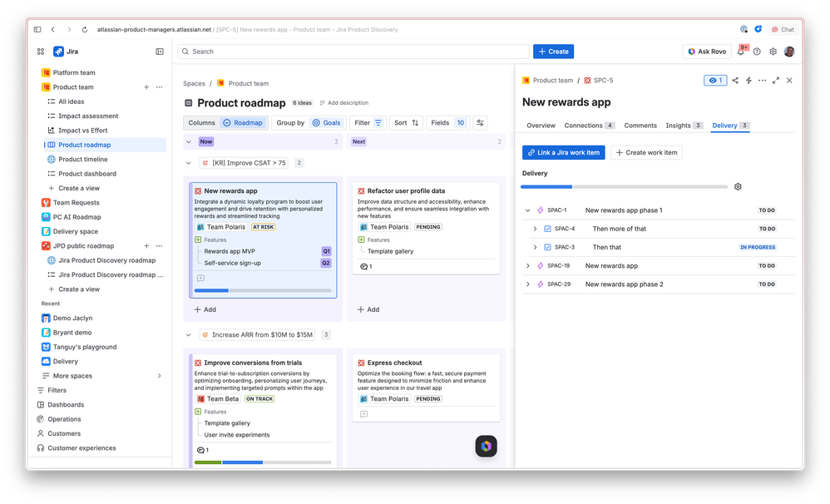Viewport: 830px width, 504px height.
Task: Open the settings gear in top bar
Action: click(x=773, y=52)
